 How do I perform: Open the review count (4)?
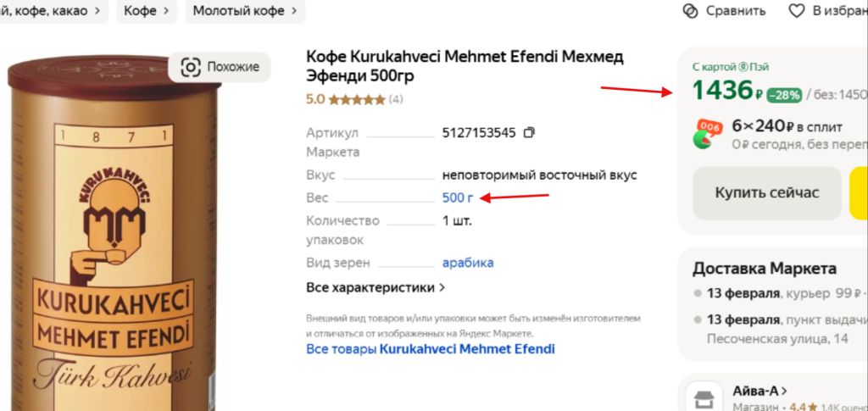[396, 100]
